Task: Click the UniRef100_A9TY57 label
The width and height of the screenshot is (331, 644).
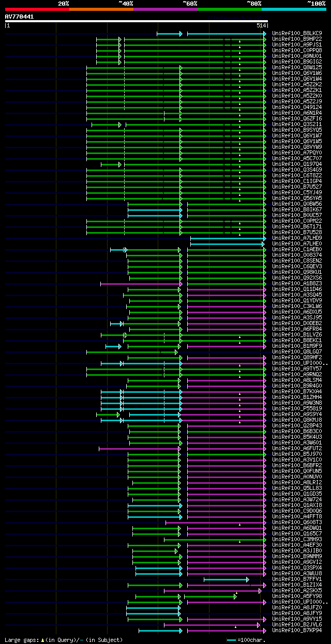Action: tap(297, 369)
